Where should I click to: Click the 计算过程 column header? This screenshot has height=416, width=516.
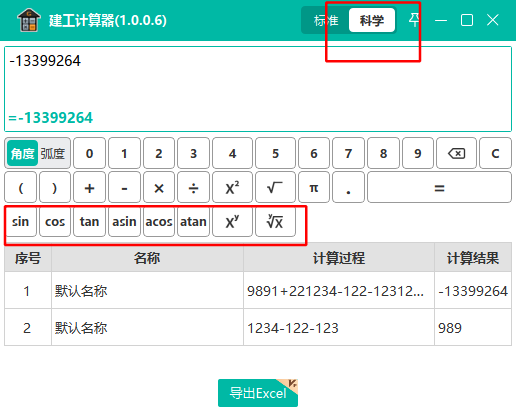pyautogui.click(x=339, y=258)
